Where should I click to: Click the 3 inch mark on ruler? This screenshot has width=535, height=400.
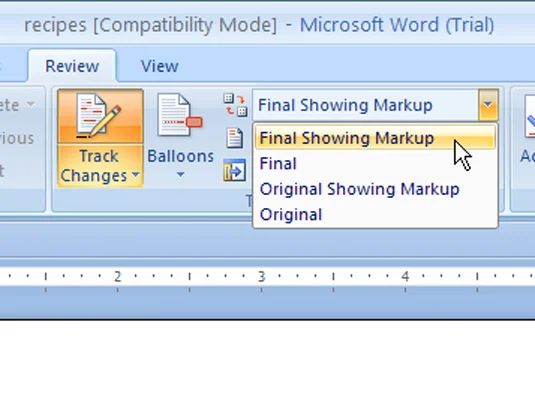click(261, 276)
